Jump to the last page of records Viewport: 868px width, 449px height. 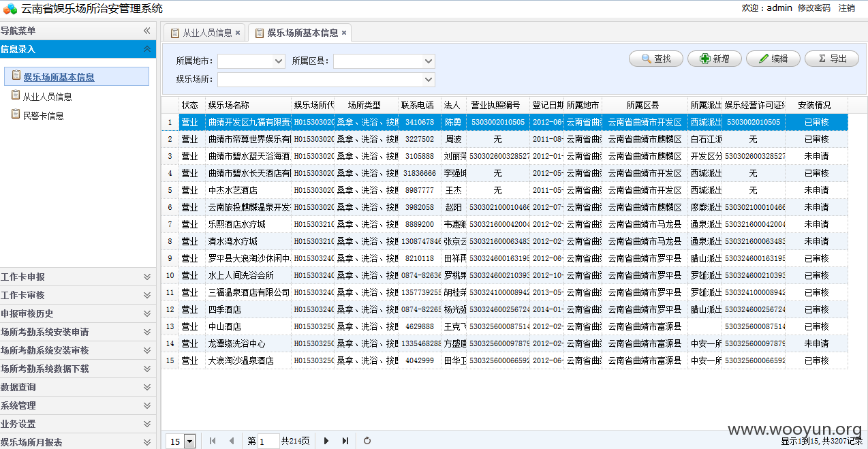tap(345, 441)
